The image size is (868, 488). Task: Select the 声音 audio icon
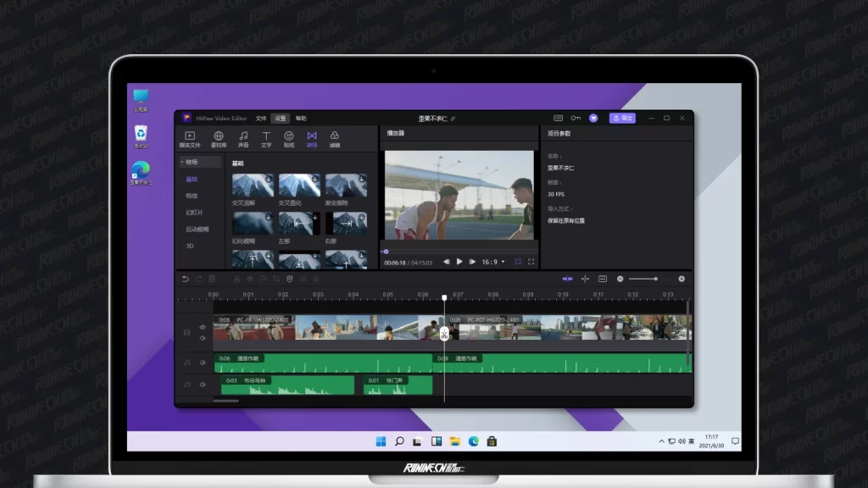(243, 138)
